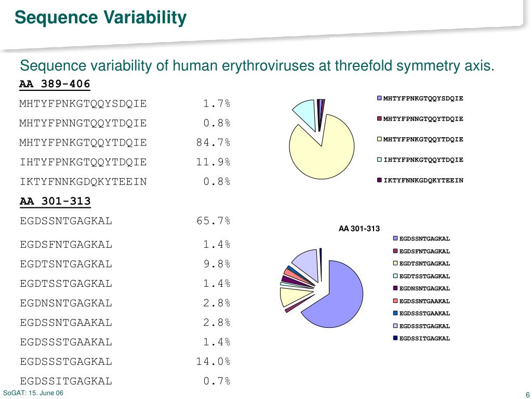
Task: Click the EGDSSITGAGKAL navy legend swatch
Action: click(395, 338)
